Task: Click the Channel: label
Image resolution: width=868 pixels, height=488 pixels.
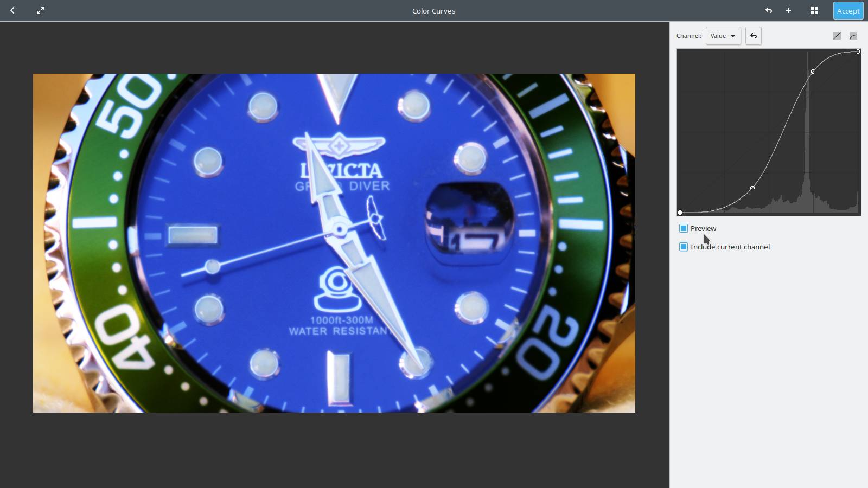Action: [x=688, y=36]
